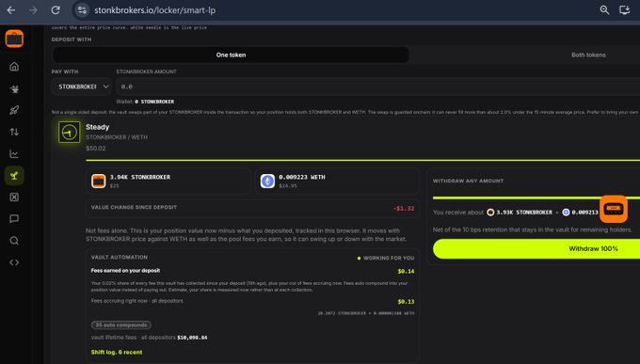Open the code brackets icon in the sidebar
The image size is (640, 364).
[14, 262]
